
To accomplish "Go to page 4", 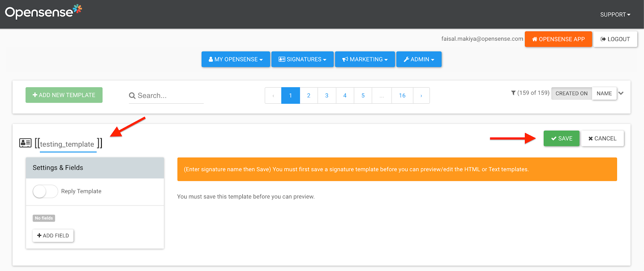I will 345,96.
